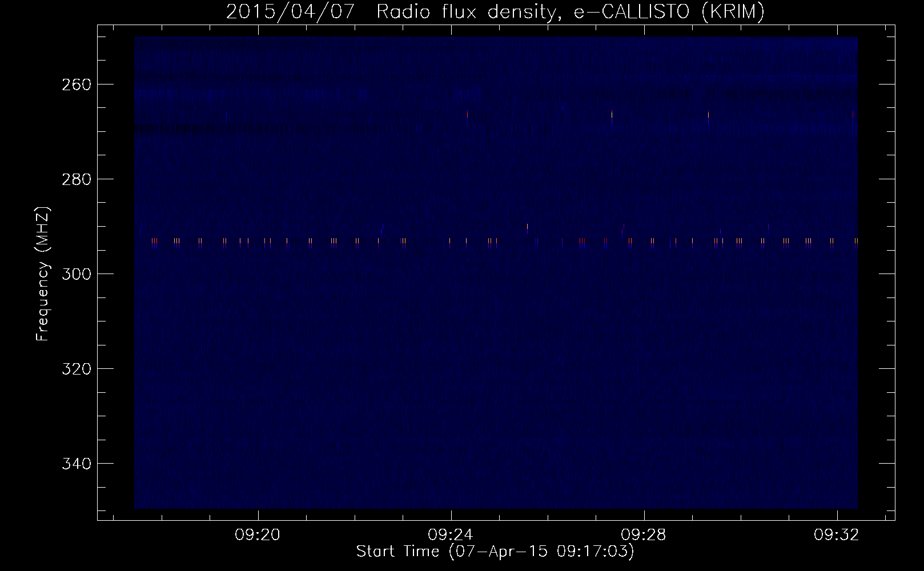Click the 260 frequency tick label

click(x=76, y=85)
